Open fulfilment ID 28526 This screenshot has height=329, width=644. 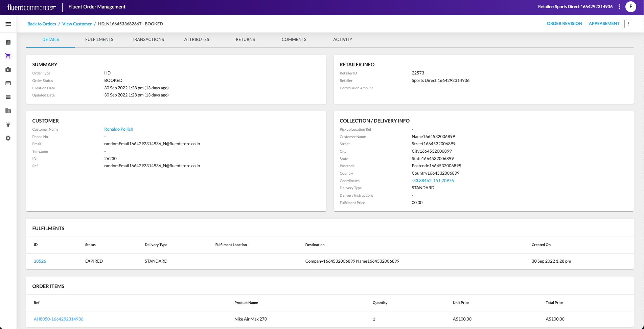[40, 261]
